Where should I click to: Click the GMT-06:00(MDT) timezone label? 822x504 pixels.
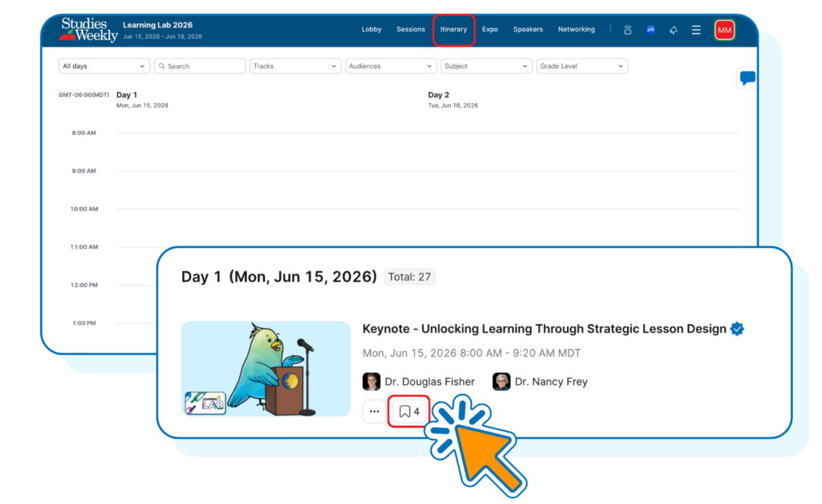pyautogui.click(x=83, y=95)
